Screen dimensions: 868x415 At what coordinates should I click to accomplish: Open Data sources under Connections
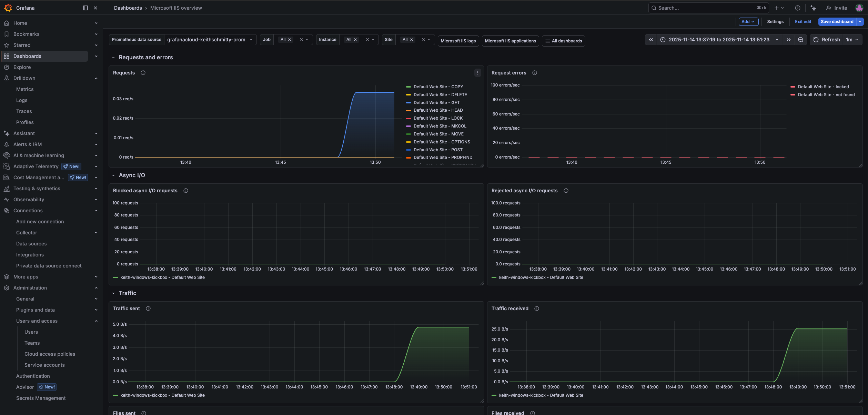(x=31, y=244)
